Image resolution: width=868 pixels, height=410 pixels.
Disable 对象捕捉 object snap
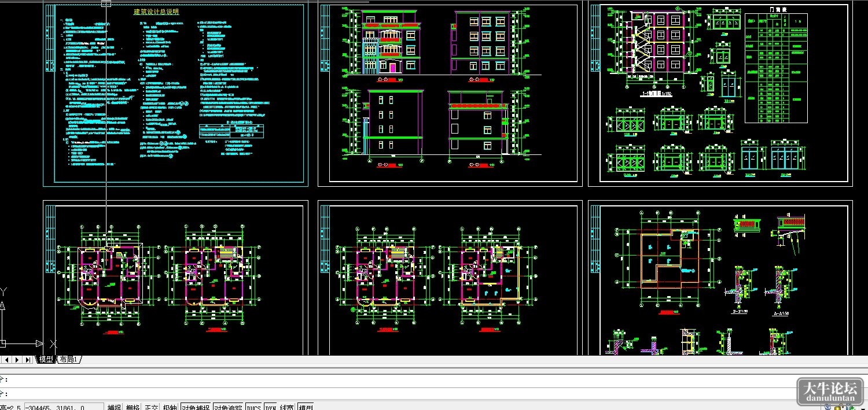[196, 407]
